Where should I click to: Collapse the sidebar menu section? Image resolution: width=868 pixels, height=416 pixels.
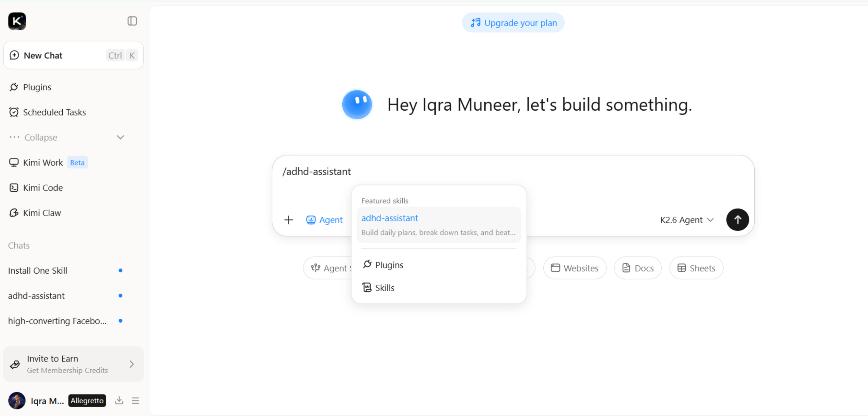point(67,137)
